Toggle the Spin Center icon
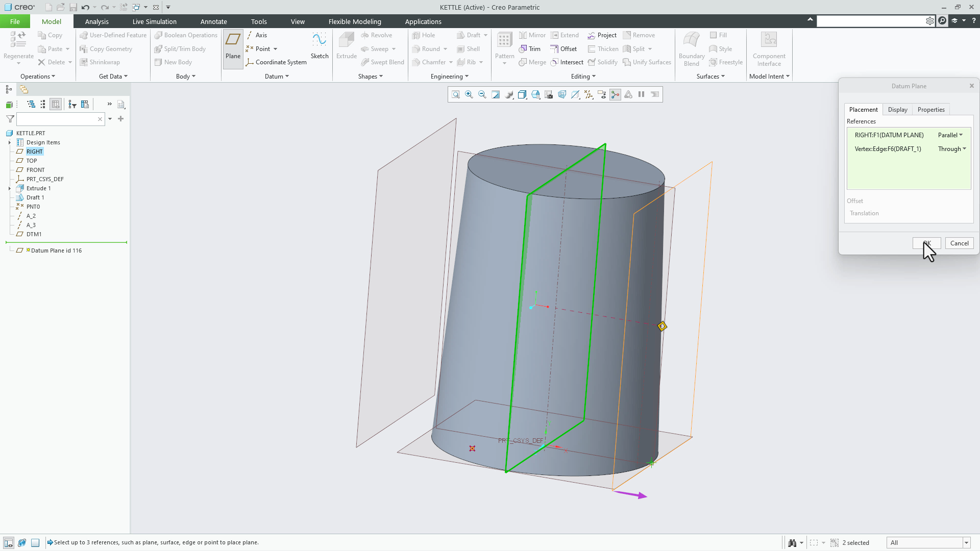 615,94
